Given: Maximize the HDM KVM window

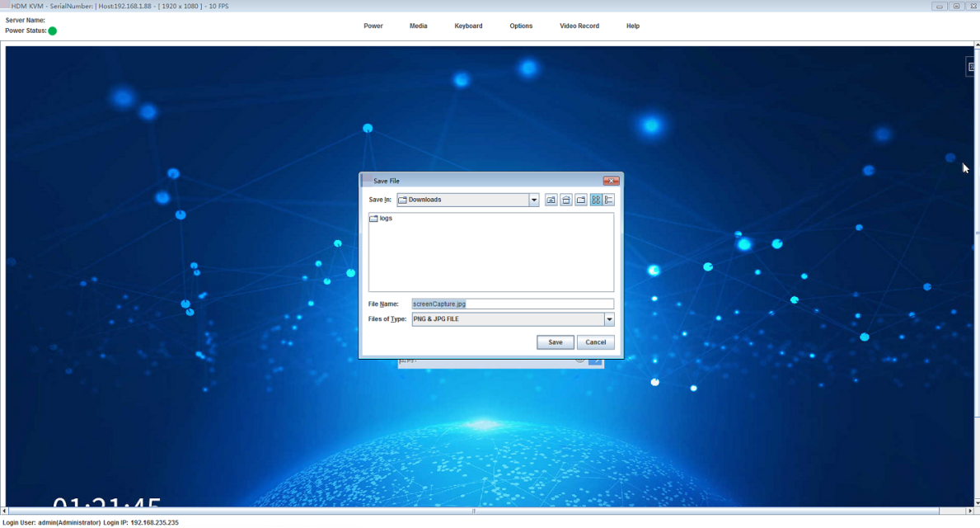Looking at the screenshot, I should [x=955, y=6].
